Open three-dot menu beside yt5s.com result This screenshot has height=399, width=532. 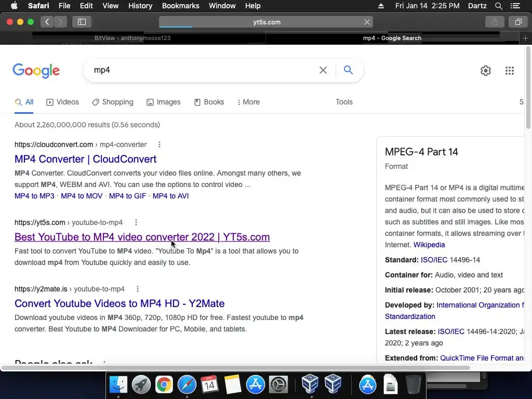pos(136,222)
